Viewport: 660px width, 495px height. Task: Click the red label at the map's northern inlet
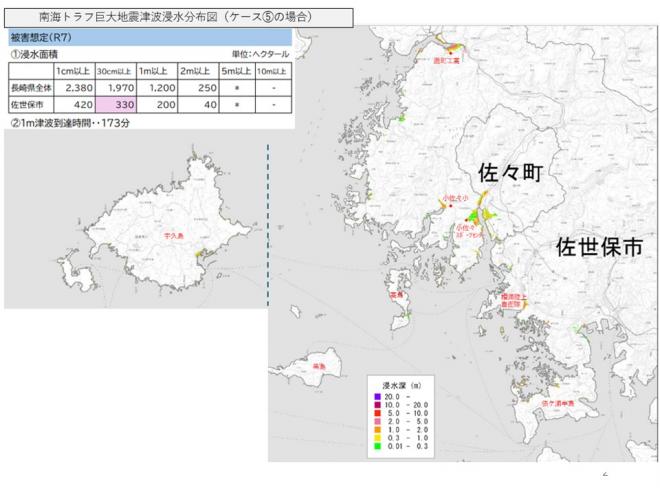tap(447, 61)
